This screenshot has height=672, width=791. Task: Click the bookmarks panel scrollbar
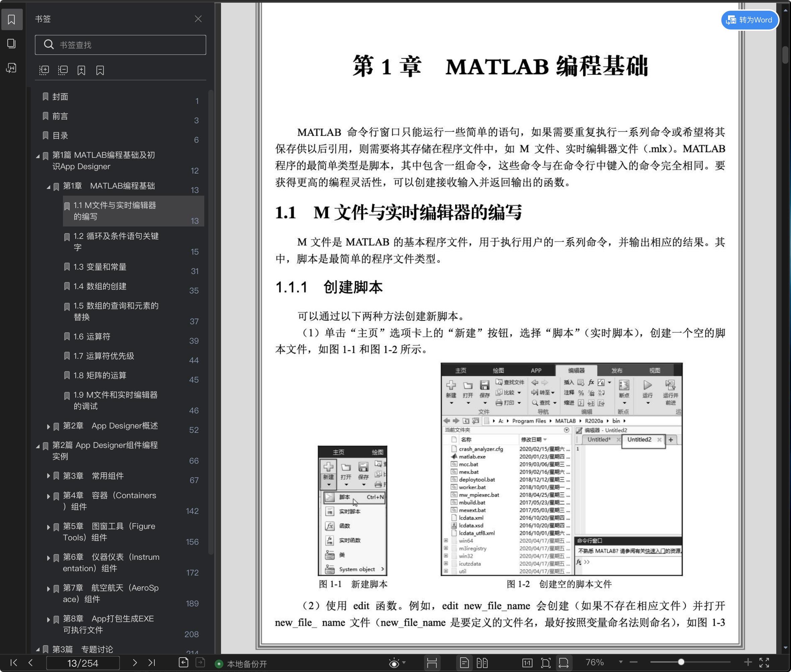point(211,322)
